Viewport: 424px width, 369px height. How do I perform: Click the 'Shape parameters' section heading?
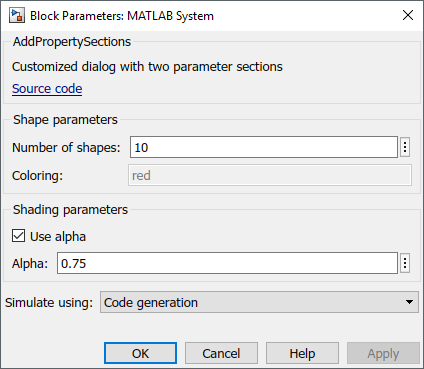point(65,120)
